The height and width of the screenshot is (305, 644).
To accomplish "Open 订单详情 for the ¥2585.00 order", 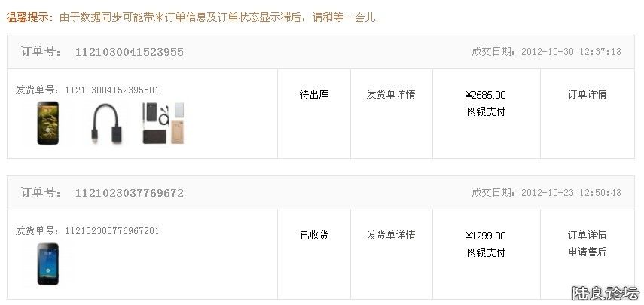I will pos(587,95).
